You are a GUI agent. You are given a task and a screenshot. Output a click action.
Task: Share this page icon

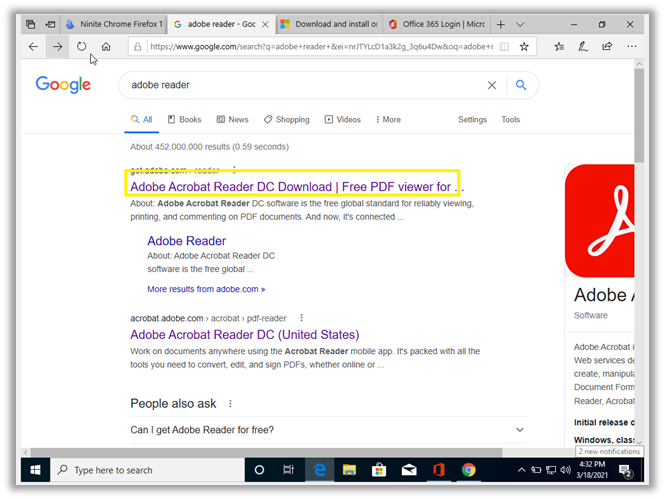[x=607, y=46]
